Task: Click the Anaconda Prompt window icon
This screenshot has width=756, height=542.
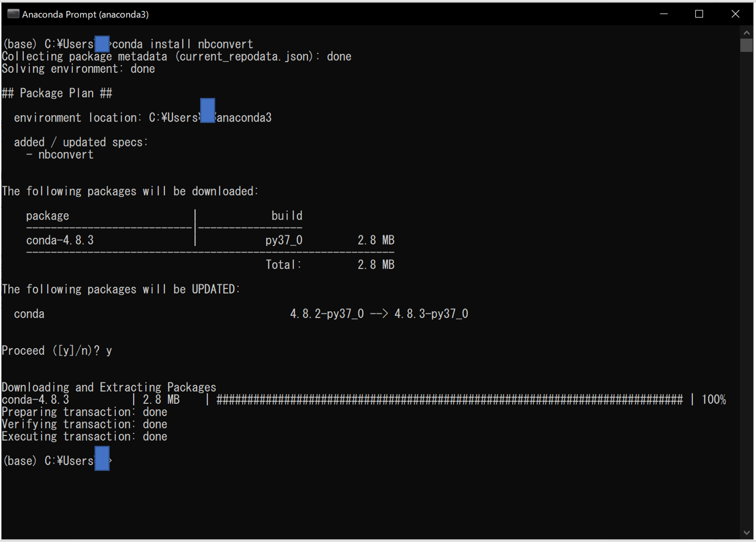Action: (x=13, y=14)
